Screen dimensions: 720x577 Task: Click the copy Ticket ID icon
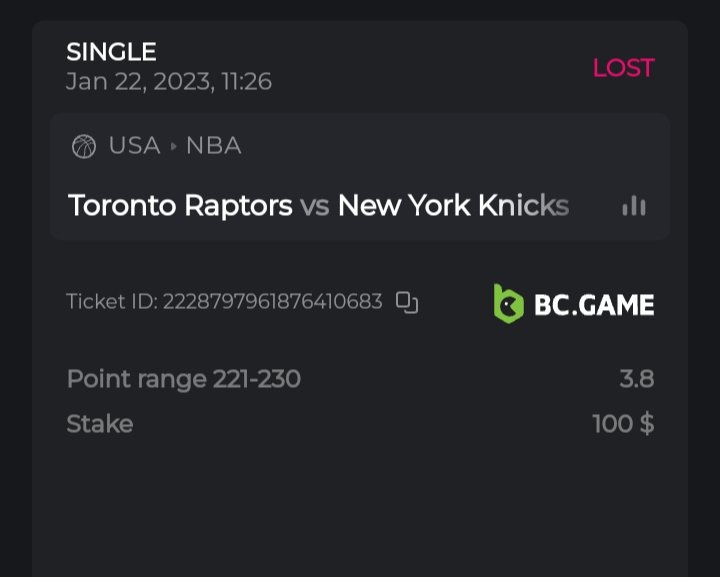(407, 302)
